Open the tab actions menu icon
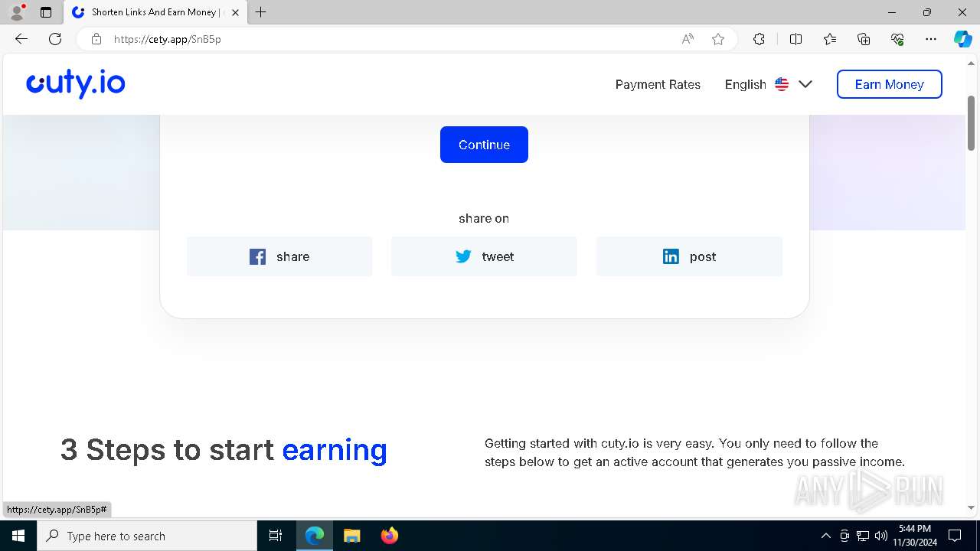The image size is (980, 551). click(x=46, y=12)
